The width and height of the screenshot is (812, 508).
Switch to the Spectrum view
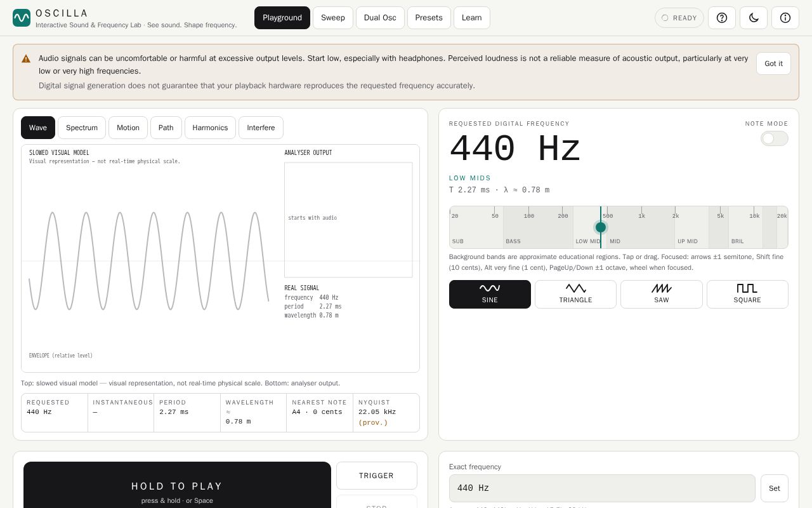(x=82, y=128)
